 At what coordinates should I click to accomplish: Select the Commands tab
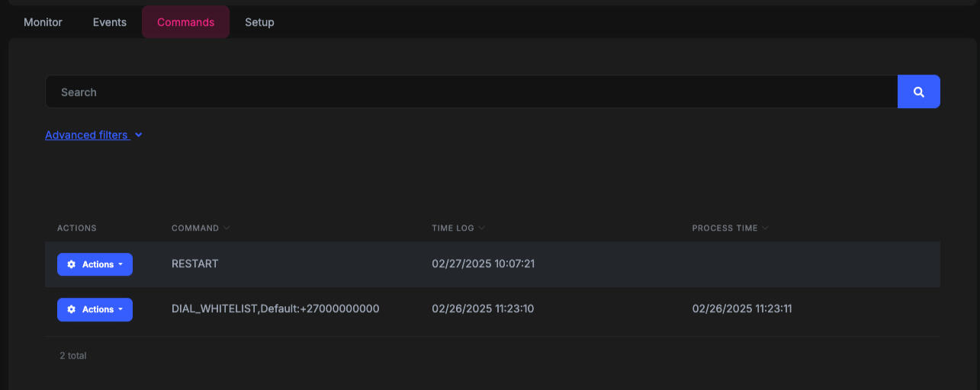(x=185, y=22)
